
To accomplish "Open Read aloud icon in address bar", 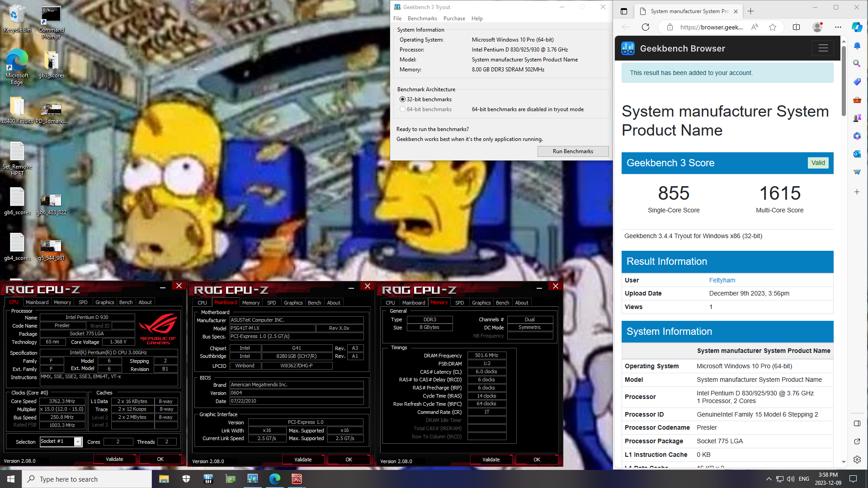I will click(755, 27).
